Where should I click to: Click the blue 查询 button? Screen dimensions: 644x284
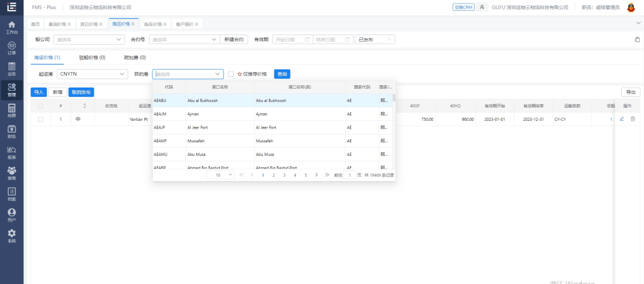pyautogui.click(x=282, y=74)
